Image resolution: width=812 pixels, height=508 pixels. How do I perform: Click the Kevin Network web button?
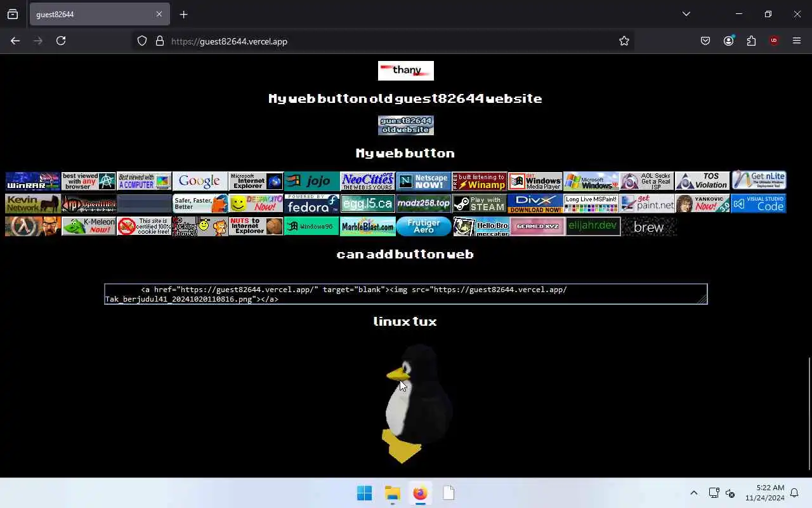tap(32, 204)
